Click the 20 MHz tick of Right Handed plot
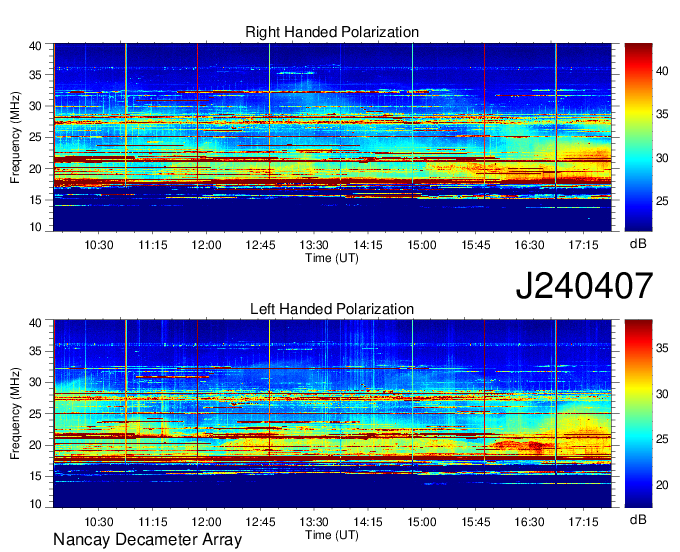The width and height of the screenshot is (680, 552). pyautogui.click(x=35, y=169)
